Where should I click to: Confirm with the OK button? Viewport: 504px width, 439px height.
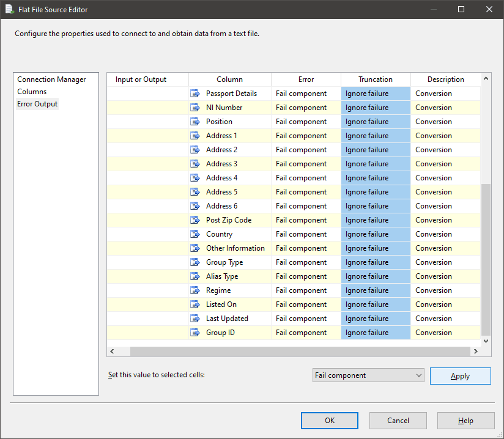click(330, 421)
